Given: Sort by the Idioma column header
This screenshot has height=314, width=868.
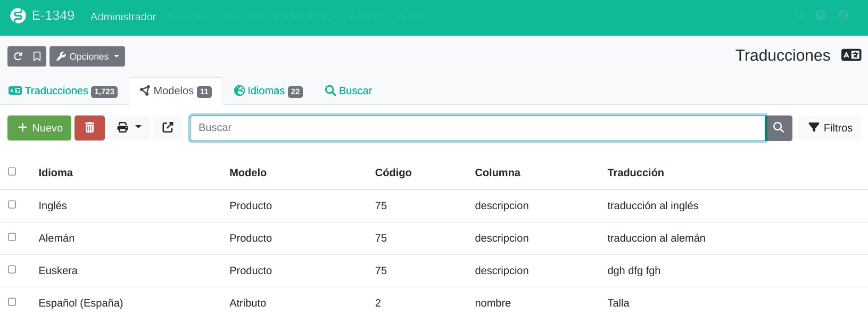Looking at the screenshot, I should click(56, 172).
